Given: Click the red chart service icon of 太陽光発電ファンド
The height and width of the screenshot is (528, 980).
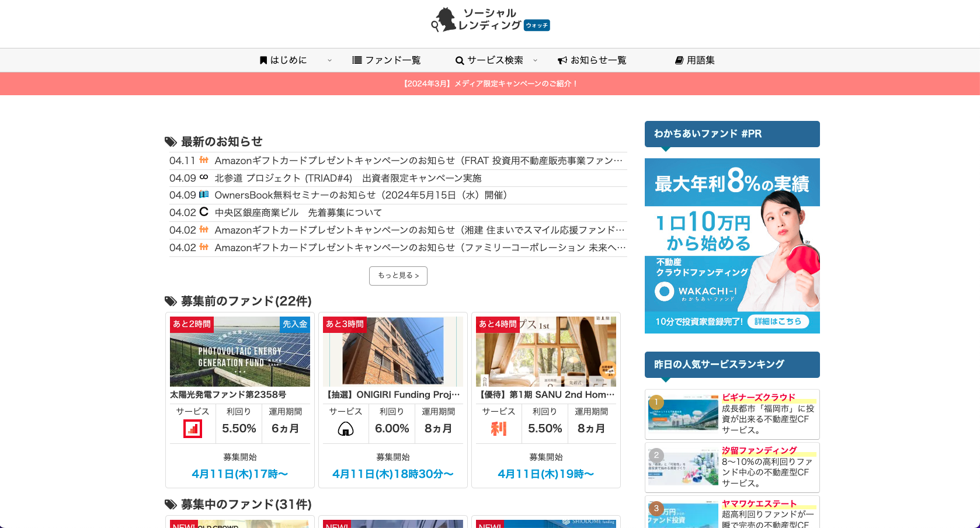Looking at the screenshot, I should coord(193,429).
